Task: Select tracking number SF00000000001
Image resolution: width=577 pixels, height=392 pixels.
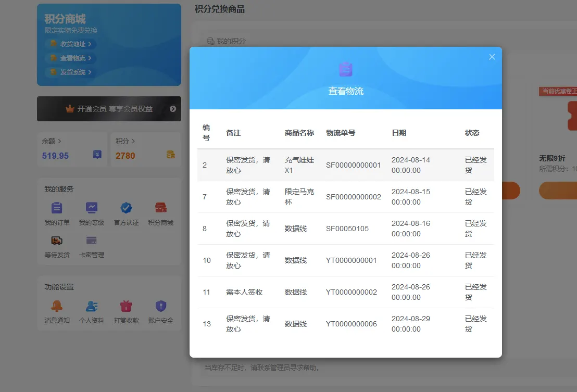Action: pyautogui.click(x=353, y=165)
